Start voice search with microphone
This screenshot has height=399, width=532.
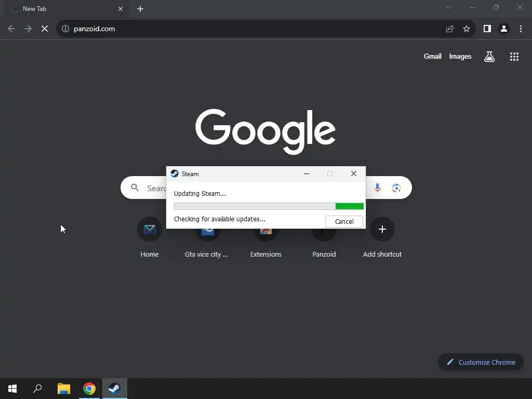[377, 188]
